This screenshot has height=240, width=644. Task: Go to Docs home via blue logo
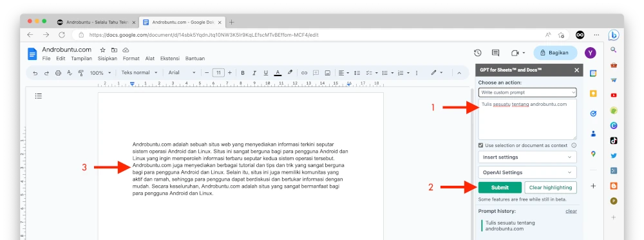32,54
